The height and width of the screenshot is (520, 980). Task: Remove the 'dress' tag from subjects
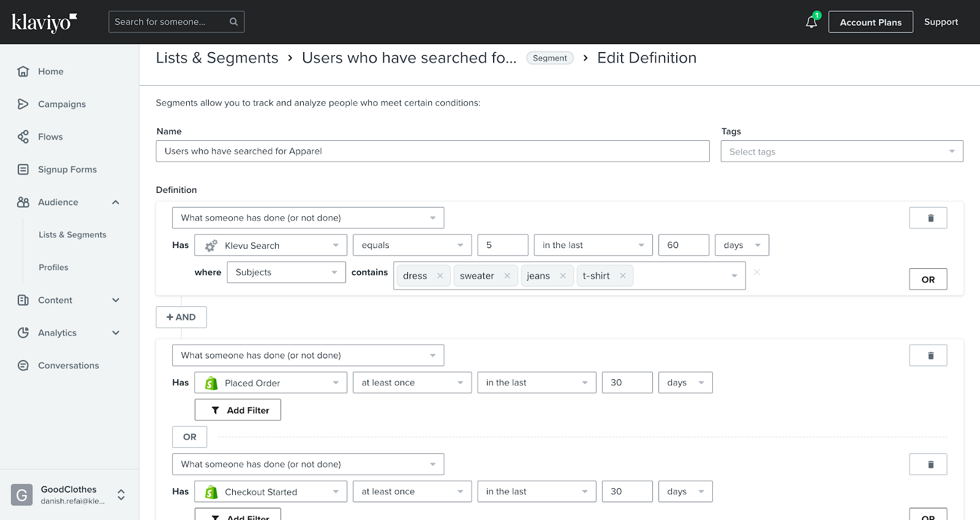440,276
